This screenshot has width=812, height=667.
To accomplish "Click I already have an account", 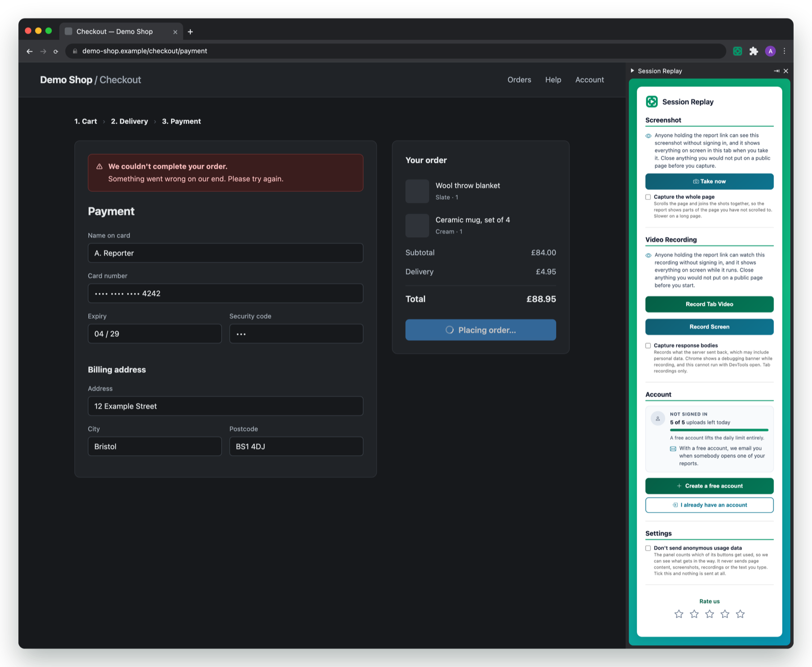I will (709, 505).
